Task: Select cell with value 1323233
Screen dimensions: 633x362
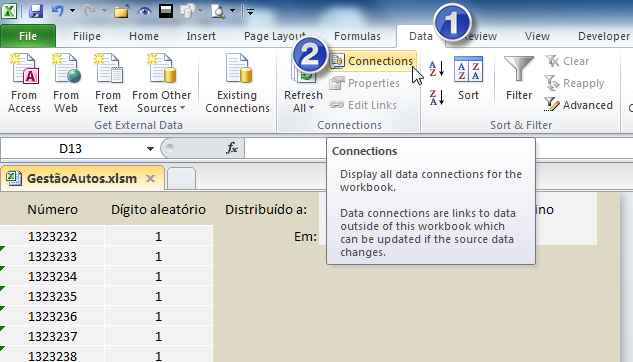Action: pos(52,257)
